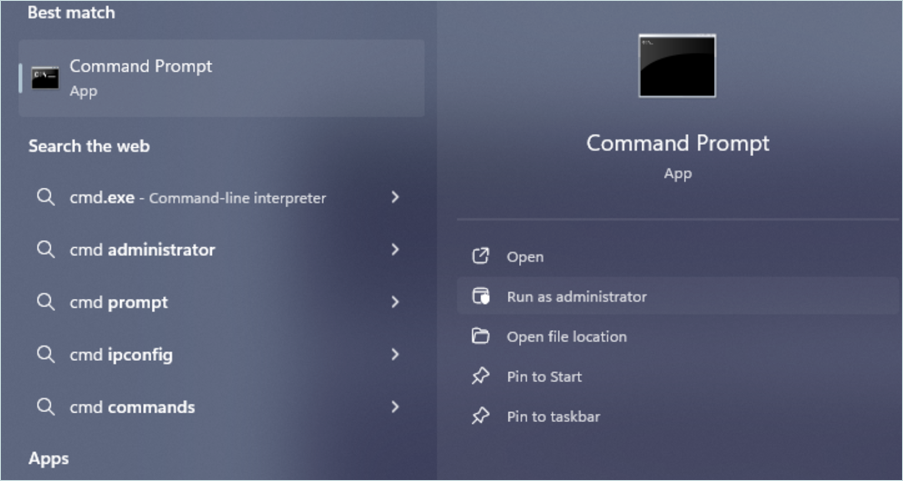
Task: Click the pin icon beside Pin to Start
Action: (480, 376)
